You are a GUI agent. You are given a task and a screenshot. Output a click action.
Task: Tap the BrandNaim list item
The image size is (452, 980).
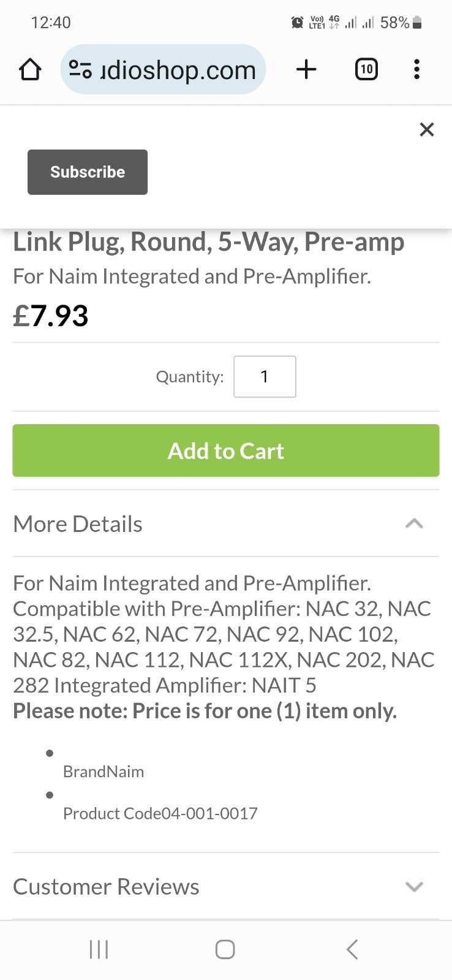(x=104, y=772)
